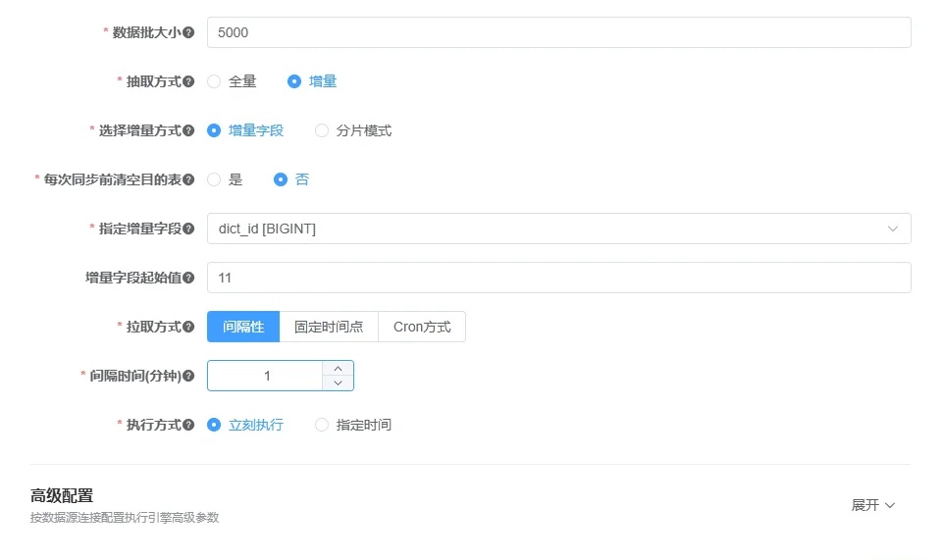
Task: Open help icon for 每次同步前清空目的表
Action: [188, 179]
